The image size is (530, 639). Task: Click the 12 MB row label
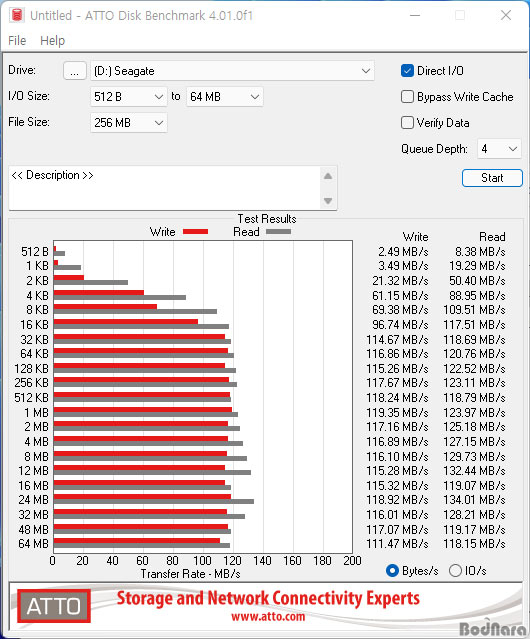(x=34, y=471)
